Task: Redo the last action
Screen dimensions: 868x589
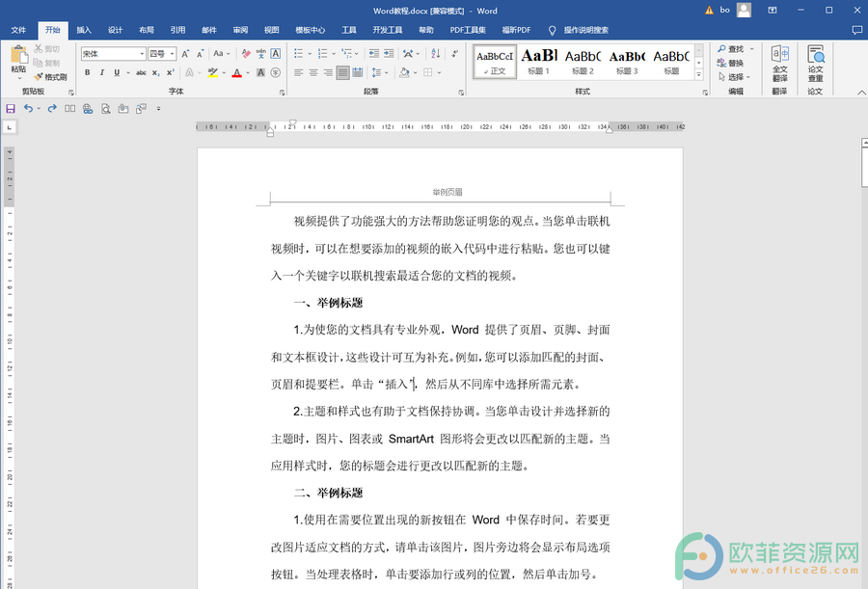Action: 52,109
